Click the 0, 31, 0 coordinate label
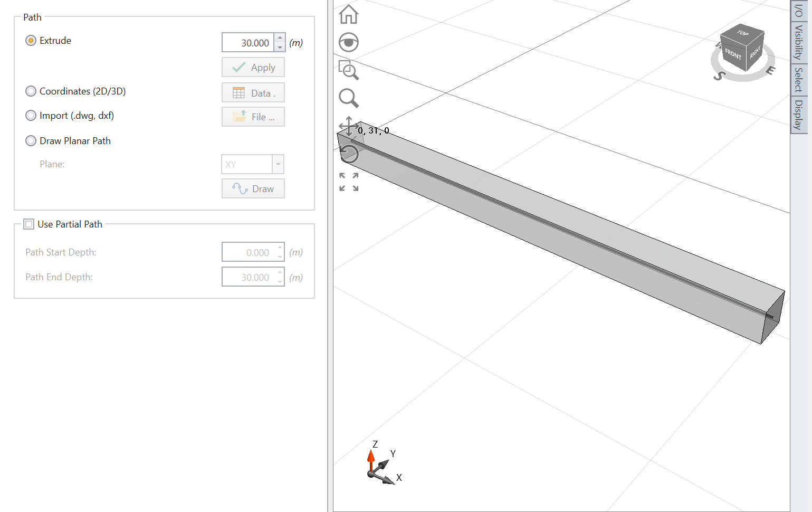The image size is (812, 512). (374, 130)
